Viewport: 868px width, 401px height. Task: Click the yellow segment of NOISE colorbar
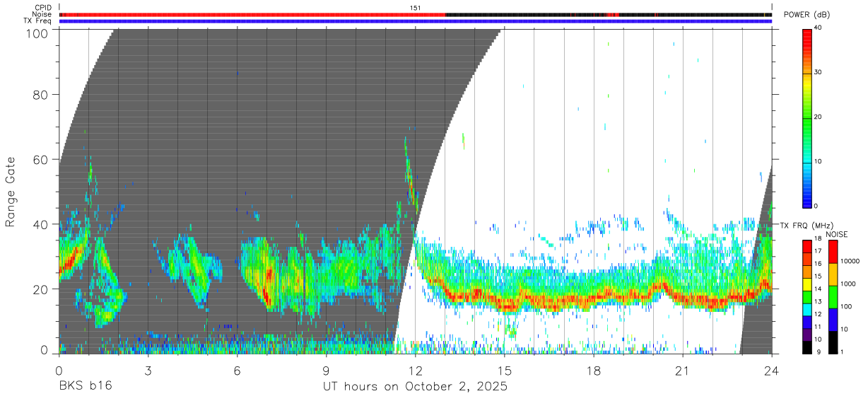click(x=832, y=274)
